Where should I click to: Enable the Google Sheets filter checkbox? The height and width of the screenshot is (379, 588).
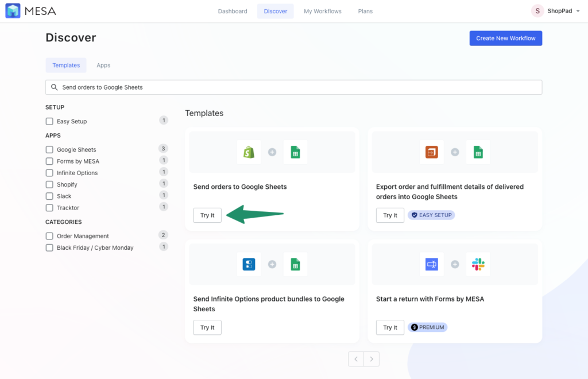tap(49, 149)
